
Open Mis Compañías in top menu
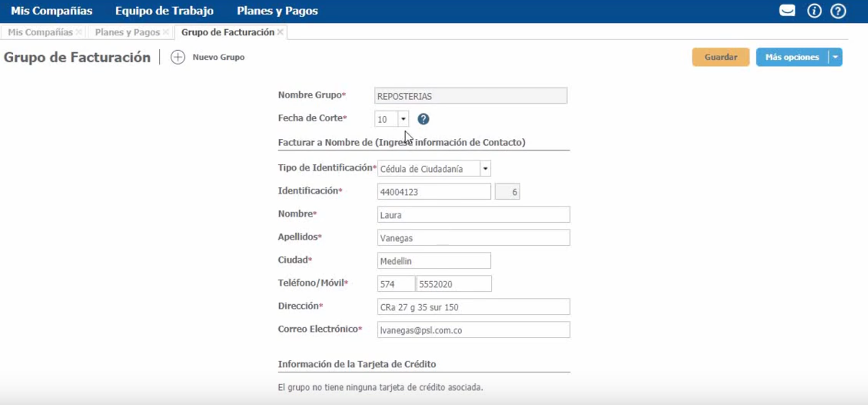point(52,11)
